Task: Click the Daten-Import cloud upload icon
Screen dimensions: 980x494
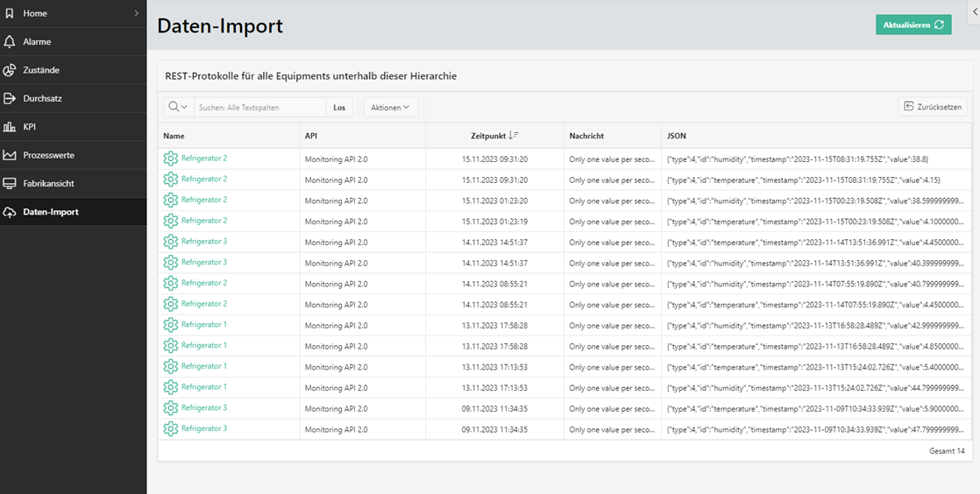Action: click(10, 212)
